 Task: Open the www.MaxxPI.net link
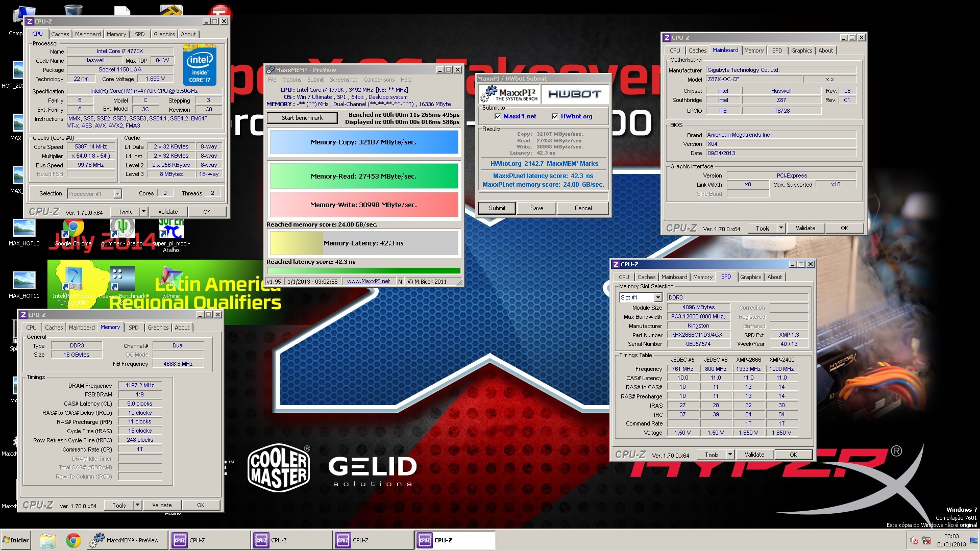click(x=369, y=282)
